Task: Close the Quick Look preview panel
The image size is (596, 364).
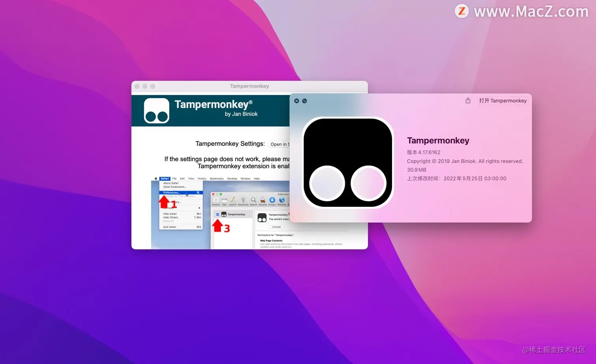Action: pyautogui.click(x=297, y=101)
